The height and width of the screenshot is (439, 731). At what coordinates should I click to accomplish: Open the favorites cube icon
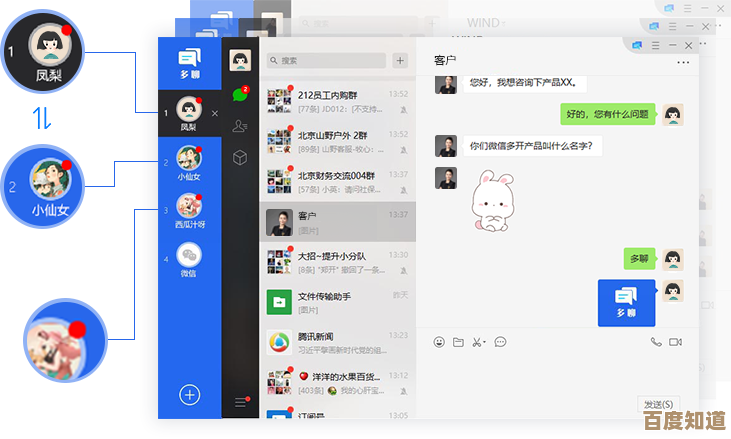pos(240,157)
